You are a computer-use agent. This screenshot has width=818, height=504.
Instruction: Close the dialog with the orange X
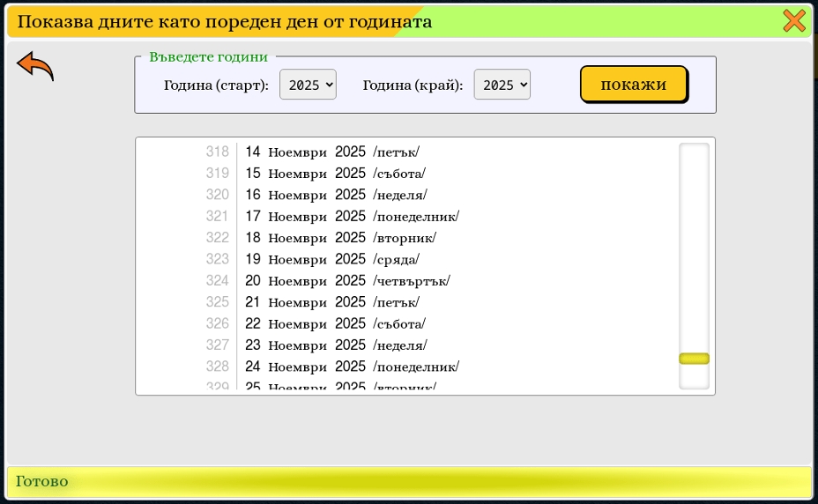[794, 21]
